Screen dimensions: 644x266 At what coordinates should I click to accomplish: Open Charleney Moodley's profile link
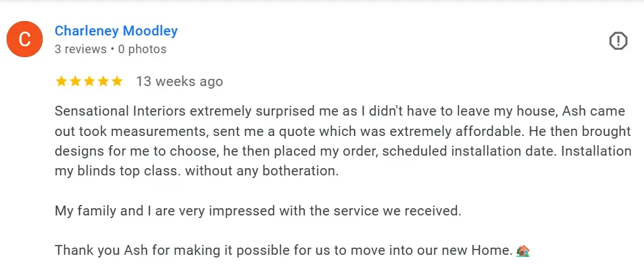(x=116, y=31)
